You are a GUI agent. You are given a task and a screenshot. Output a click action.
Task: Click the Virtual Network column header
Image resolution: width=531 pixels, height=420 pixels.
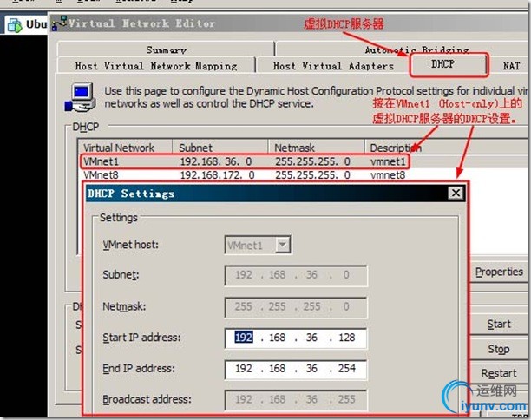point(125,148)
